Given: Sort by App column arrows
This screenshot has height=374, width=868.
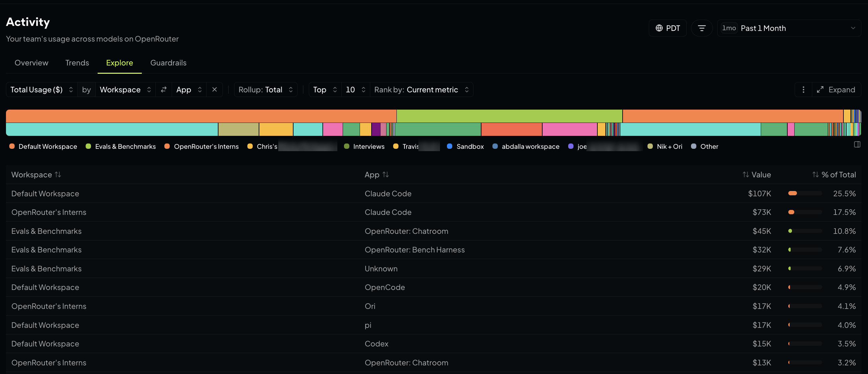Looking at the screenshot, I should pos(386,174).
